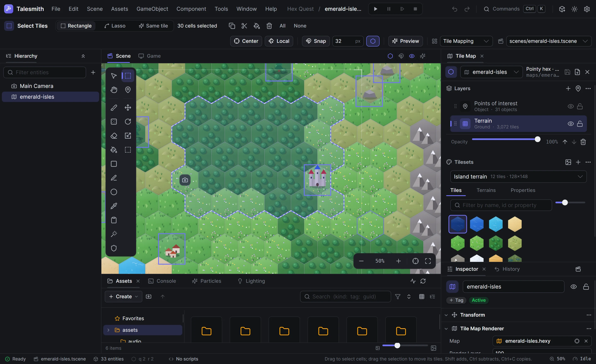This screenshot has width=596, height=364.
Task: Click None to deselect cells
Action: click(300, 26)
